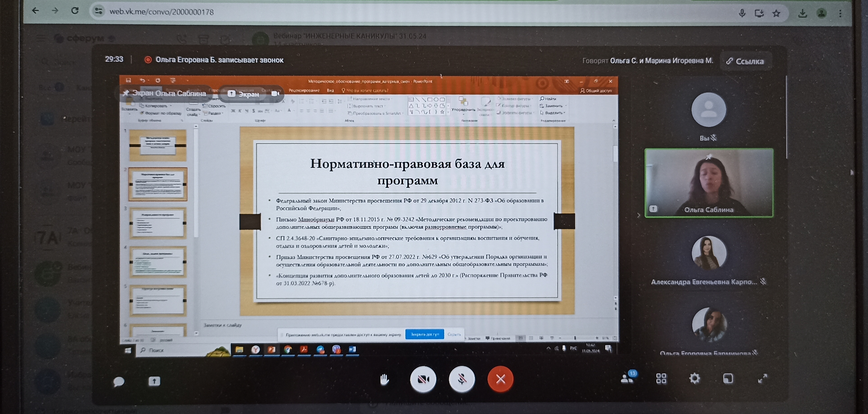The width and height of the screenshot is (868, 414).
Task: Select Ольга Саблина video tile
Action: [709, 183]
